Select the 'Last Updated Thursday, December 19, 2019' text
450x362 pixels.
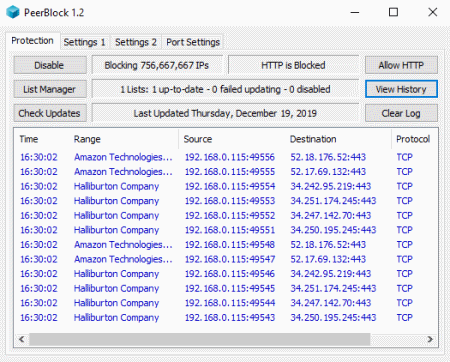[225, 113]
